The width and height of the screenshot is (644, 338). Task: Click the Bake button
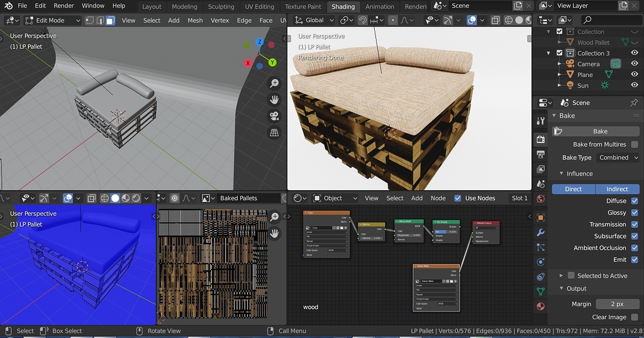point(596,131)
